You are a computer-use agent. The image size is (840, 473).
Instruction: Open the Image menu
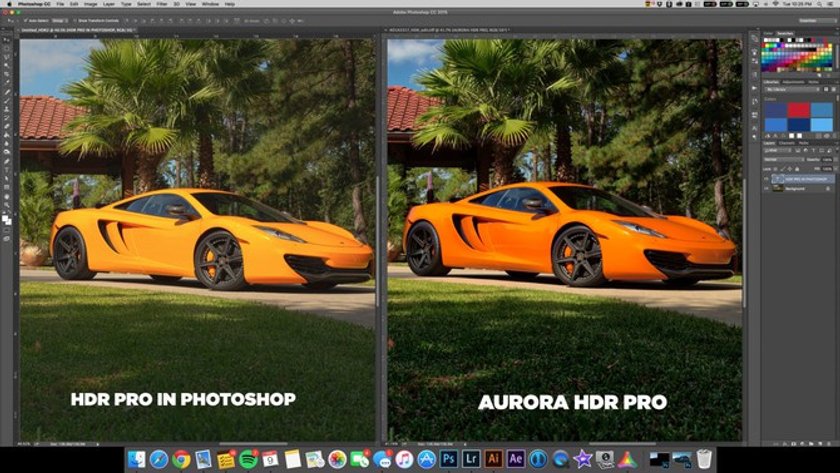coord(91,4)
